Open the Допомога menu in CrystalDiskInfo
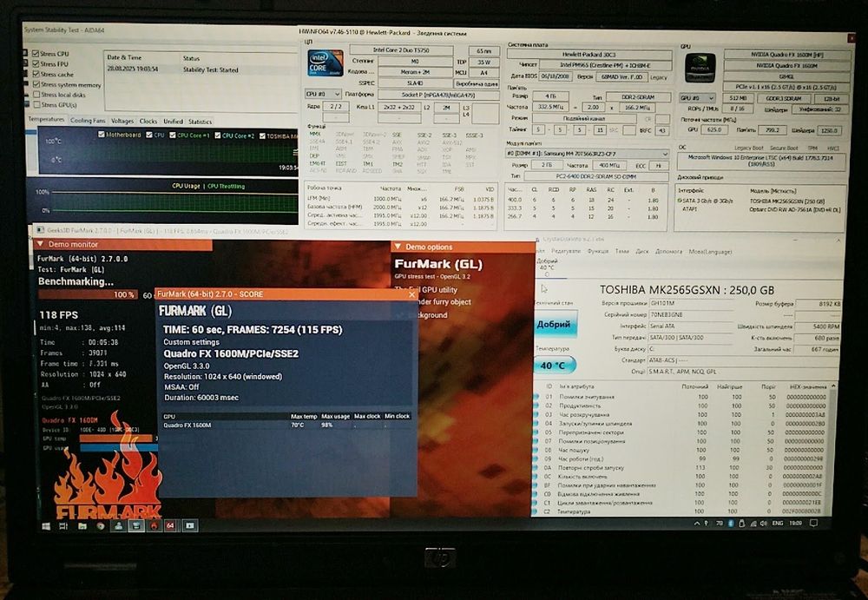Image resolution: width=868 pixels, height=600 pixels. 668,251
